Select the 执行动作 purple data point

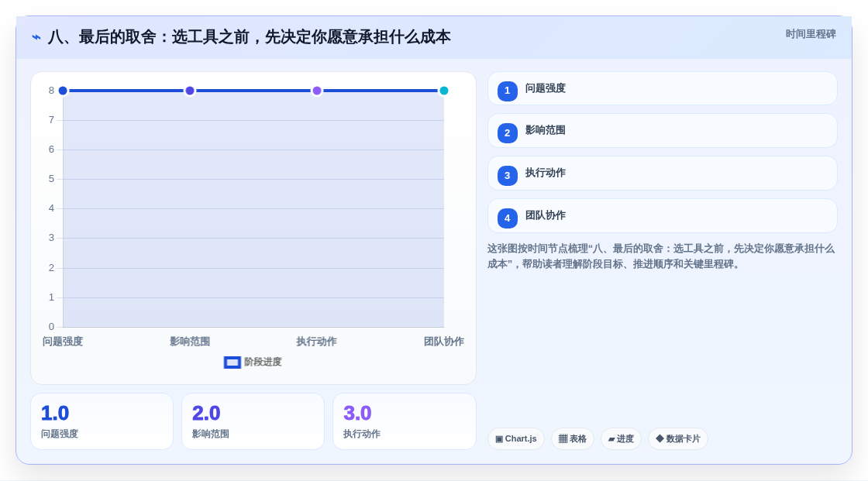click(317, 91)
